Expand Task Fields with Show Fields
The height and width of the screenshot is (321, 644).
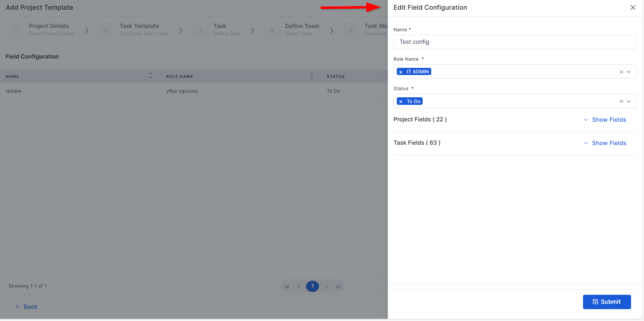coord(605,143)
